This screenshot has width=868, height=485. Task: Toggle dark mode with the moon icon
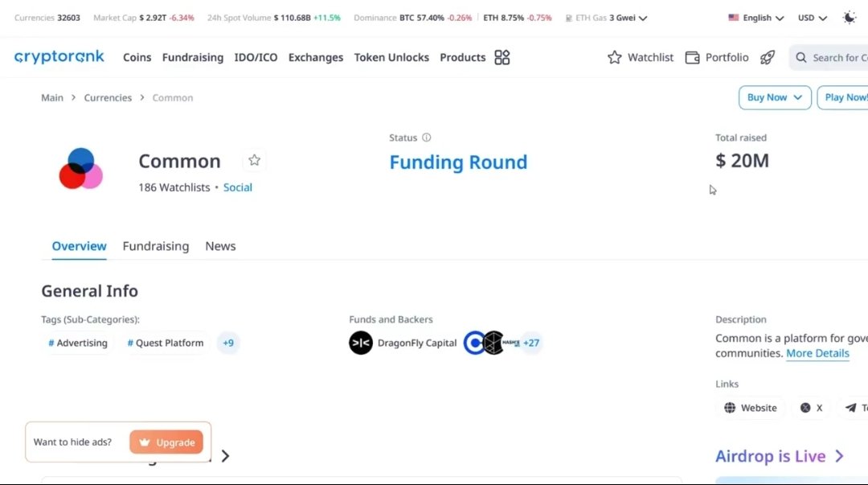[850, 18]
